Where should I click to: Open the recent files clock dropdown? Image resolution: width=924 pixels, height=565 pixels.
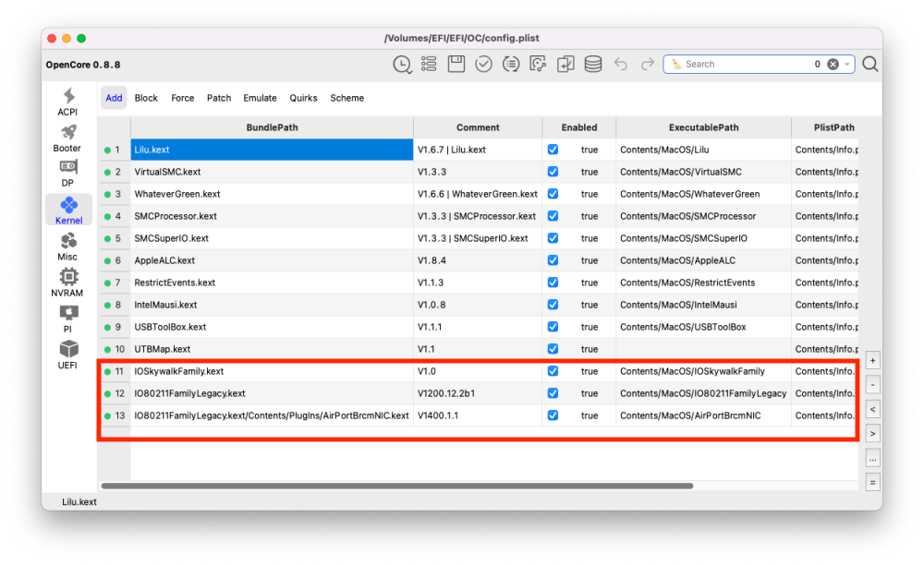(402, 64)
